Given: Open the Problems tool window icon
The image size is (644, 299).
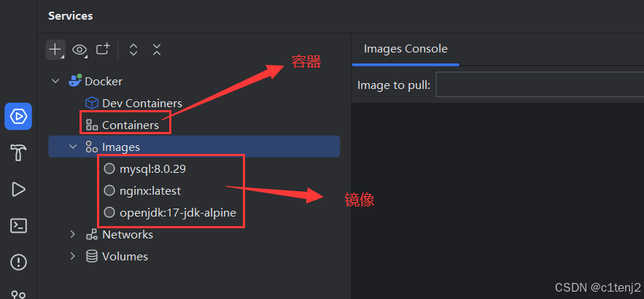Looking at the screenshot, I should click(18, 262).
